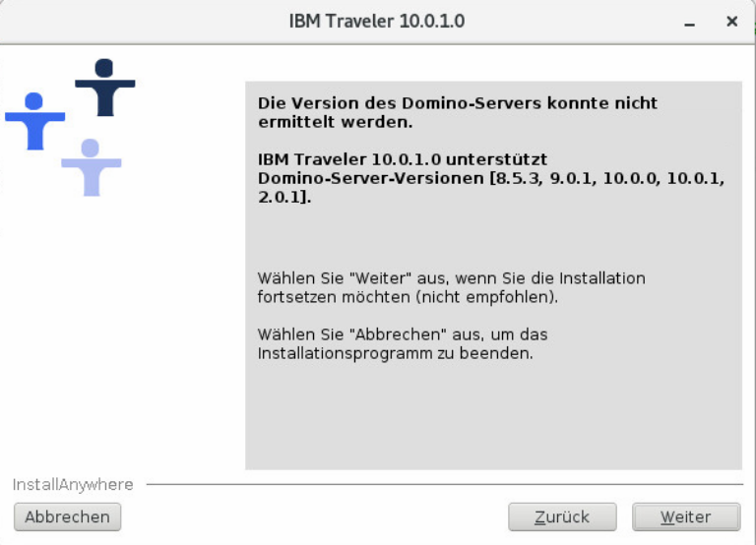Click the text 'fortsetzen möchten (nicht empfohlen).'

[408, 297]
